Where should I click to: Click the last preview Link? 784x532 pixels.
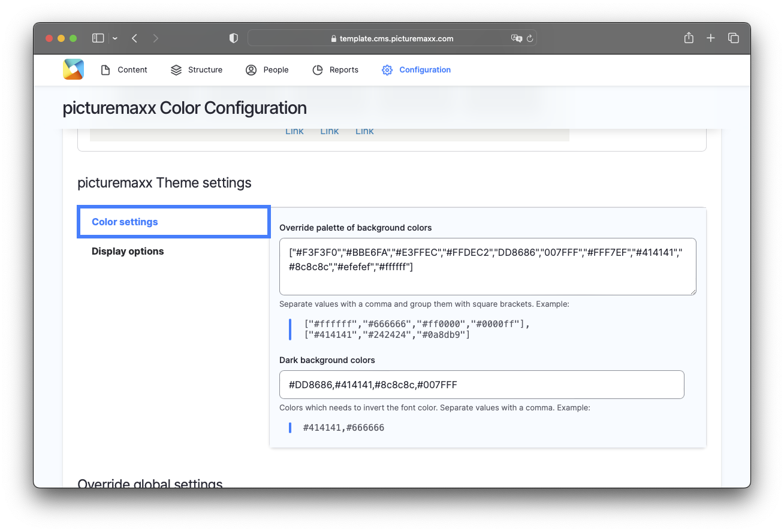pyautogui.click(x=364, y=132)
